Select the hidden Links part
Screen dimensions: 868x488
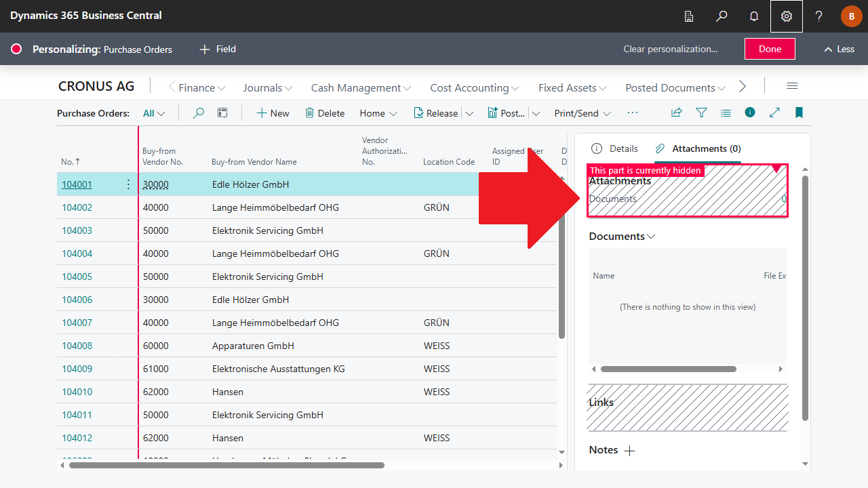pyautogui.click(x=688, y=408)
